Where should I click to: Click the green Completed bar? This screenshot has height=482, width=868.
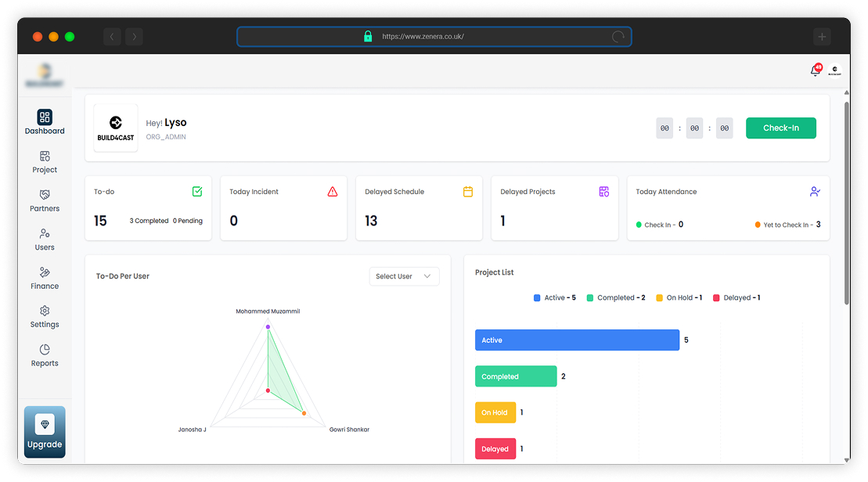coord(516,376)
